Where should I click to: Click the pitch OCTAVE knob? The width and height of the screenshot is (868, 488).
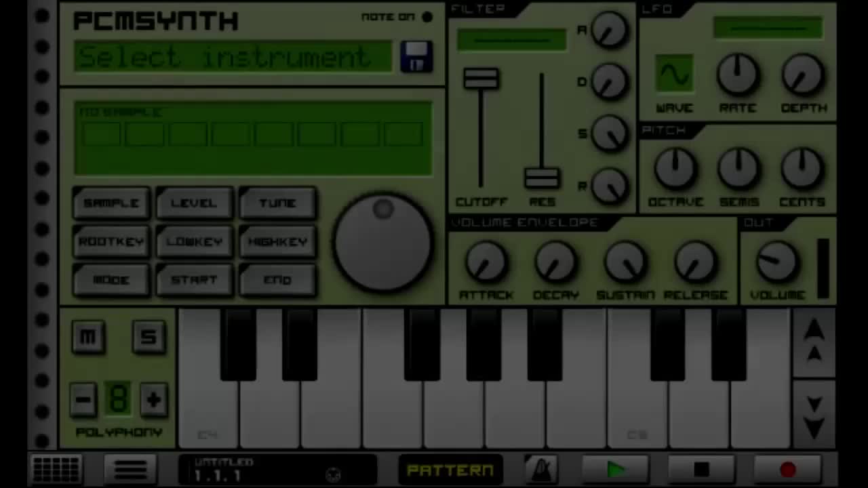675,169
